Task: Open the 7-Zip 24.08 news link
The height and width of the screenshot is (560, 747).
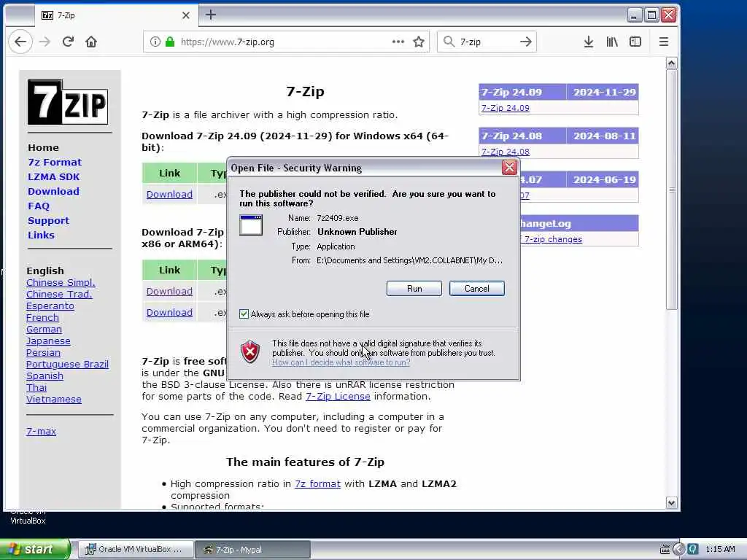Action: click(505, 152)
